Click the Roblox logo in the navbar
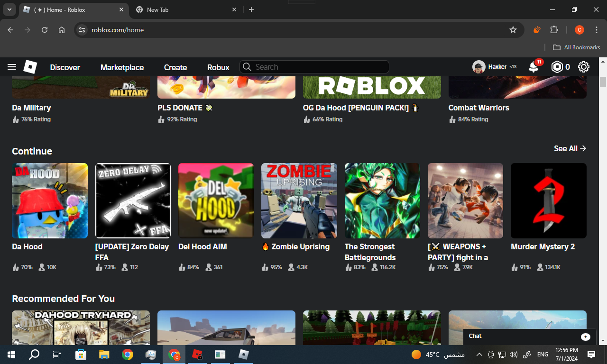This screenshot has width=607, height=364. [x=30, y=67]
